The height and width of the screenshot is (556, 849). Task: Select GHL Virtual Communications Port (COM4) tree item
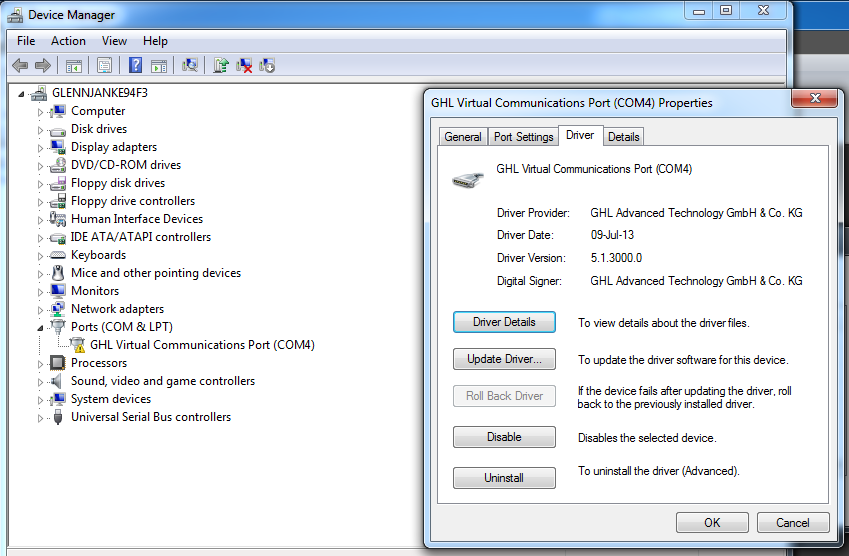tap(202, 345)
